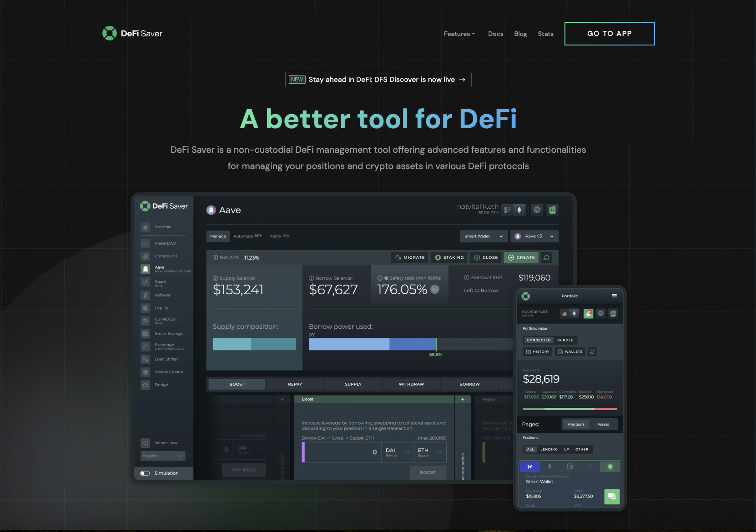
Task: Select CONNECTED in the portfolio value toggle
Action: click(539, 340)
